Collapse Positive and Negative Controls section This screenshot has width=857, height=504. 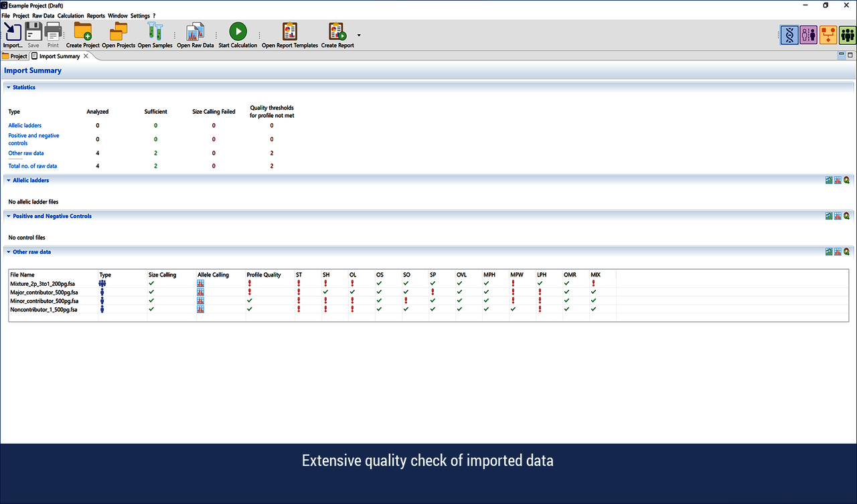[x=9, y=216]
